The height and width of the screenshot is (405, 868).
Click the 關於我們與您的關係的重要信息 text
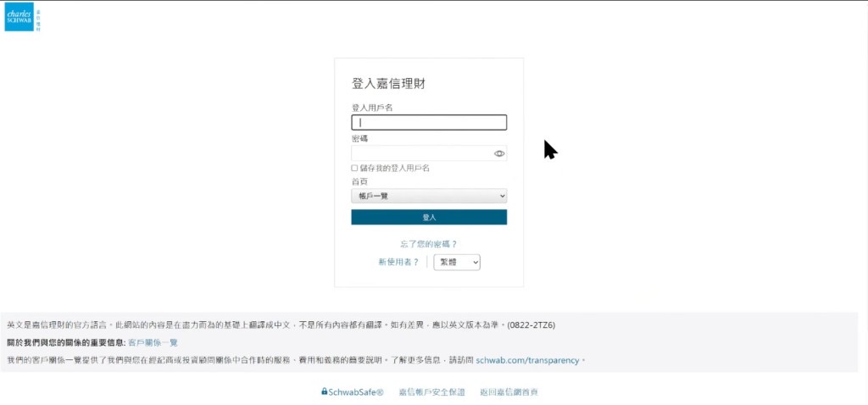tap(66, 343)
